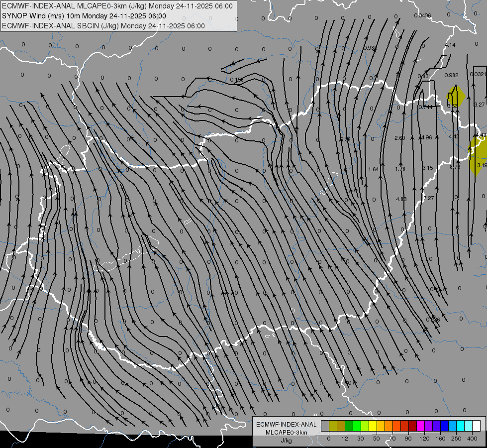Click the 0.286 map value
The image size is (487, 448).
(x=433, y=320)
